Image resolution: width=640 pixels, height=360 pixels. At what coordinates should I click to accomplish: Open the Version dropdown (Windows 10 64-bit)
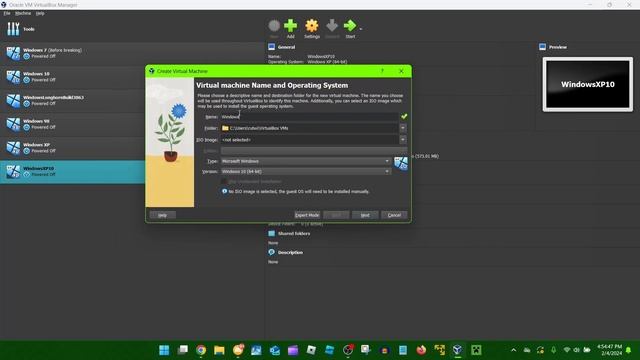[x=306, y=171]
